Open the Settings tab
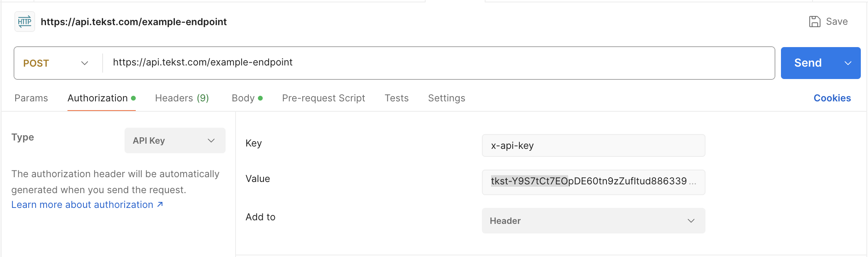868x257 pixels. [446, 98]
